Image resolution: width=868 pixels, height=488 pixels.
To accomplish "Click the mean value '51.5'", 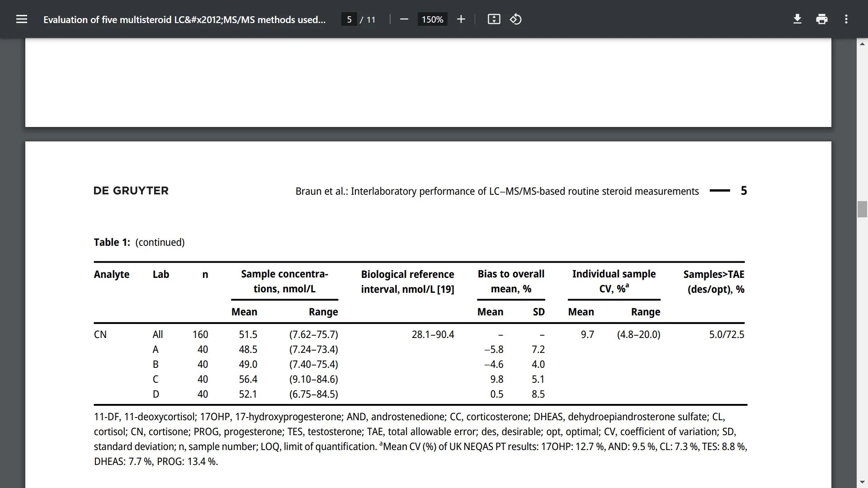I will click(x=248, y=334).
